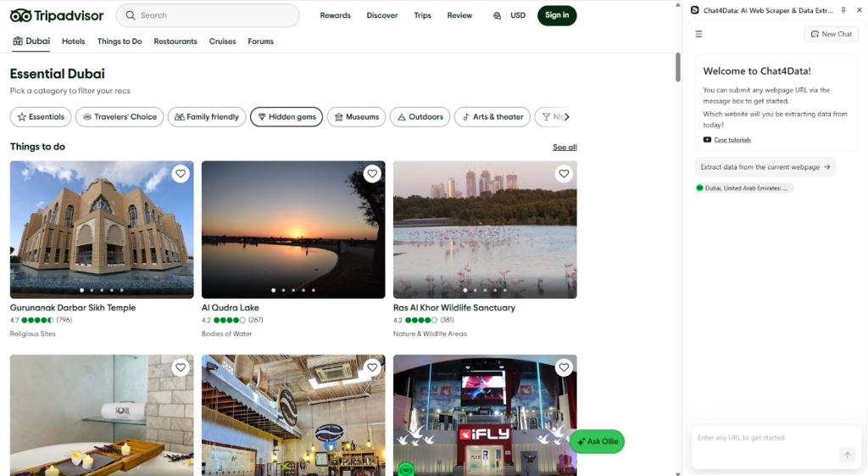
Task: Select the Museums filter chip
Action: tap(357, 117)
